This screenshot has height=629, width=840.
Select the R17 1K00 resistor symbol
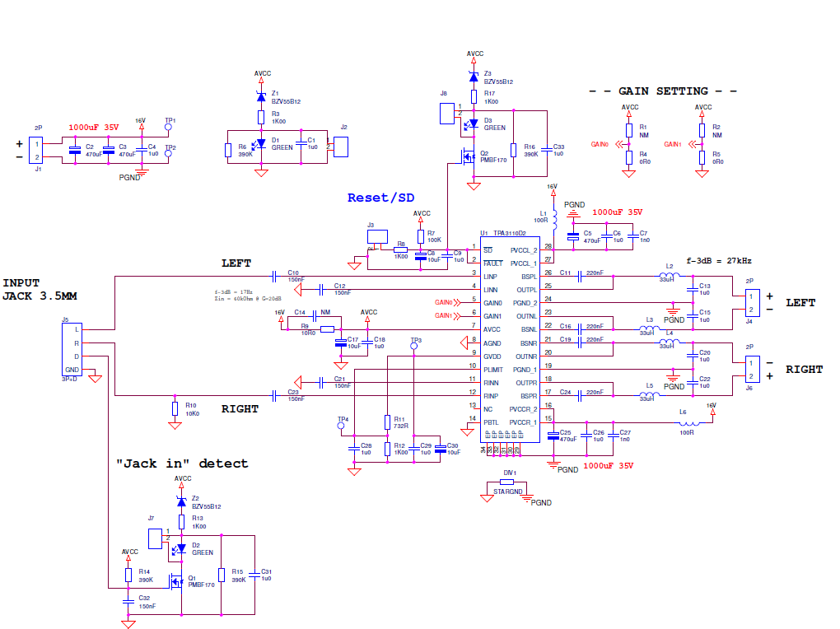474,96
